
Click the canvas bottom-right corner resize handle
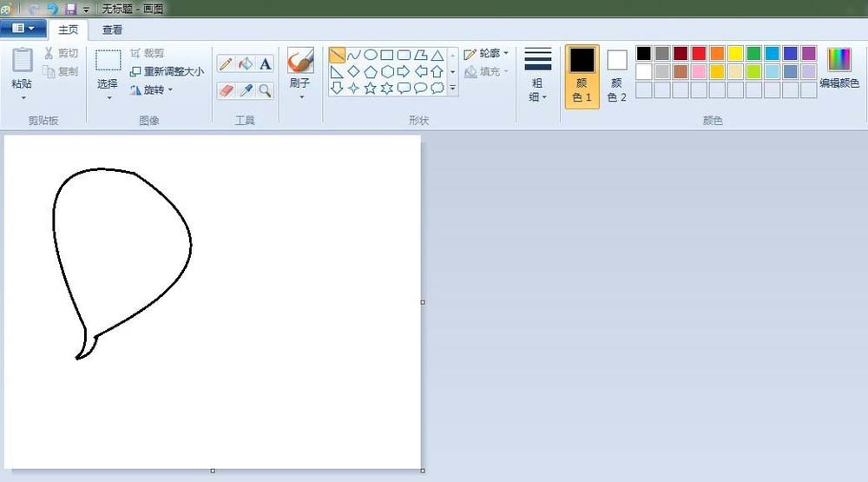(423, 471)
